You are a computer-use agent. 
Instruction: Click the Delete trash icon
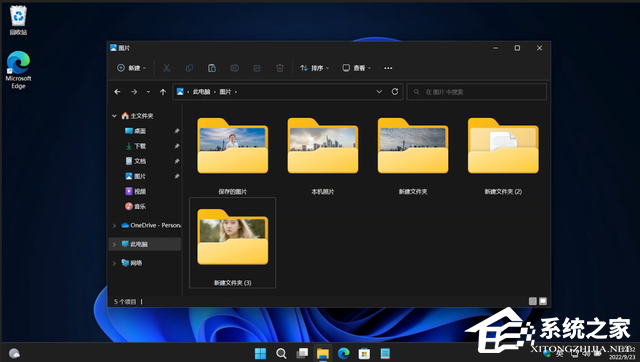tap(280, 68)
